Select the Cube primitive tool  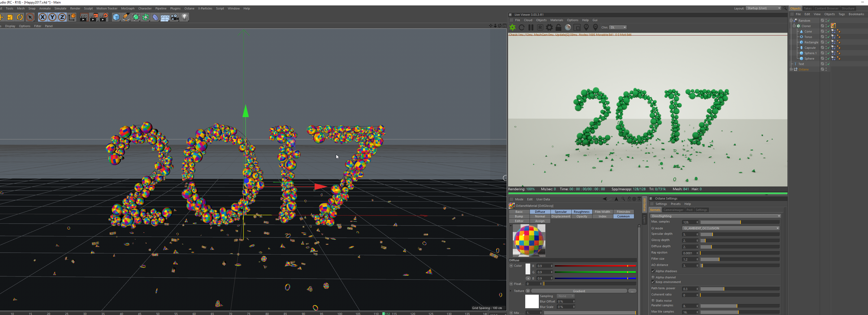point(116,17)
